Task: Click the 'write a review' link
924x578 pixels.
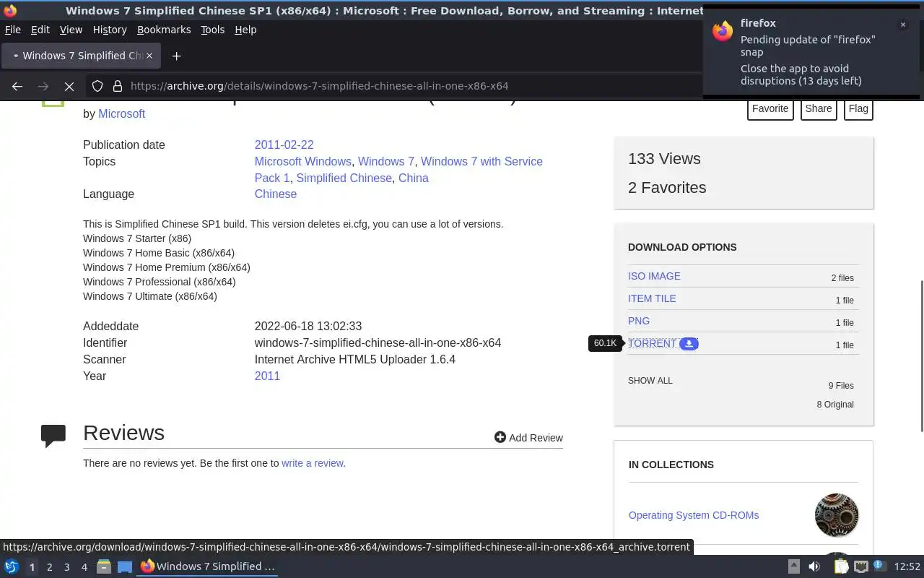Action: 313,463
